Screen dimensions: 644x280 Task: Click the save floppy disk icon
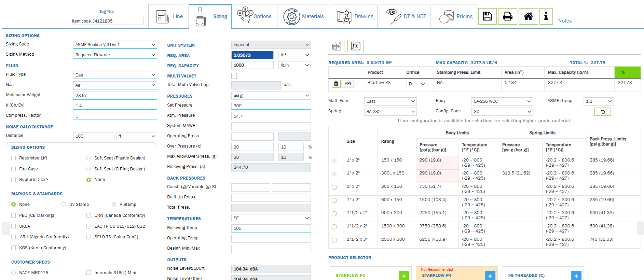pyautogui.click(x=487, y=16)
